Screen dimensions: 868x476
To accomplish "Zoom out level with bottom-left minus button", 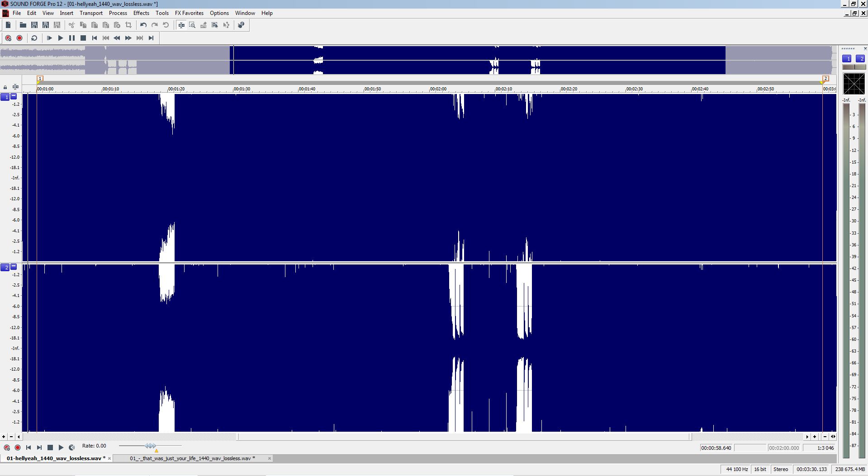I will tap(11, 437).
